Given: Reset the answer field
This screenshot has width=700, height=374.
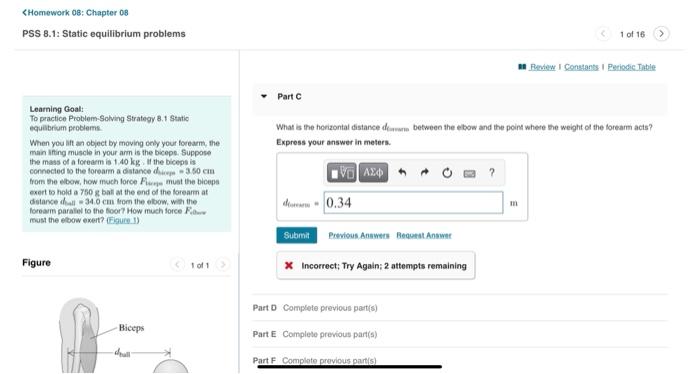Looking at the screenshot, I should tap(447, 173).
